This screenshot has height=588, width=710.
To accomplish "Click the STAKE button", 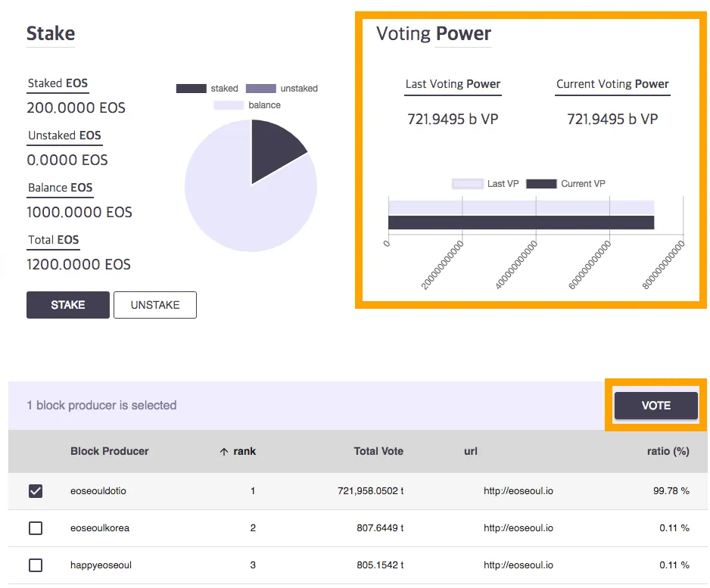I will click(68, 305).
